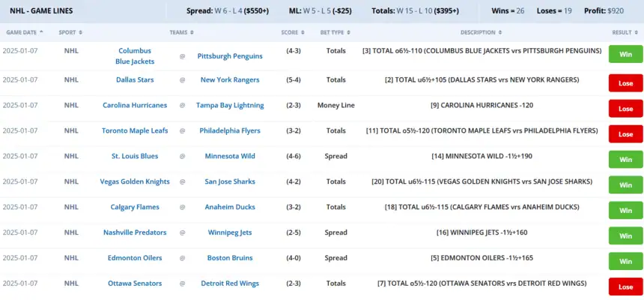The height and width of the screenshot is (300, 644).
Task: Click the (4-3) score cell
Action: pyautogui.click(x=294, y=51)
